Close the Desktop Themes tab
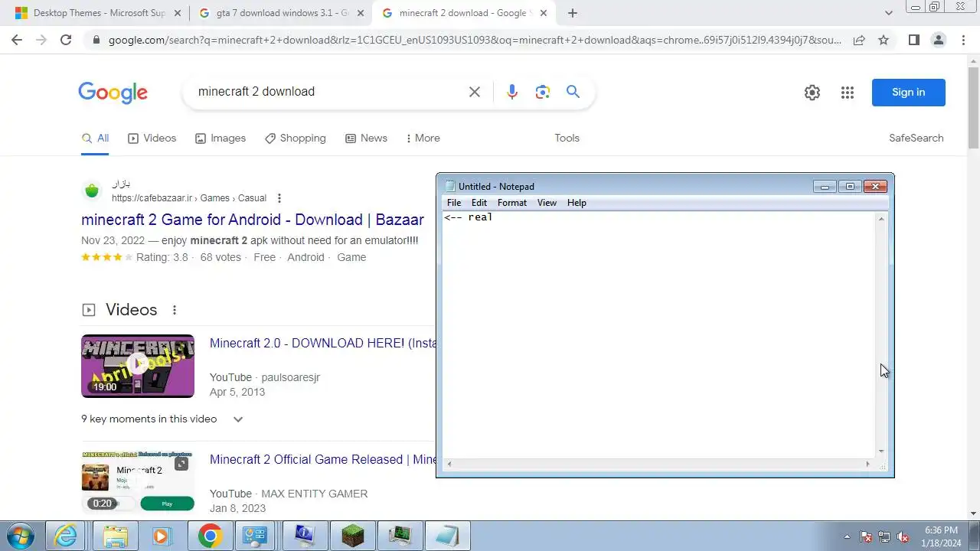Viewport: 980px width, 551px height. (x=178, y=13)
